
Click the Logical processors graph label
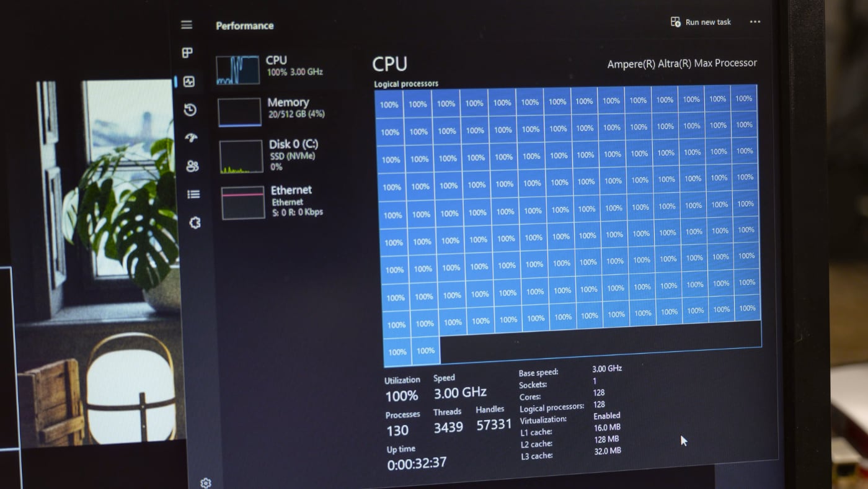[x=406, y=84]
